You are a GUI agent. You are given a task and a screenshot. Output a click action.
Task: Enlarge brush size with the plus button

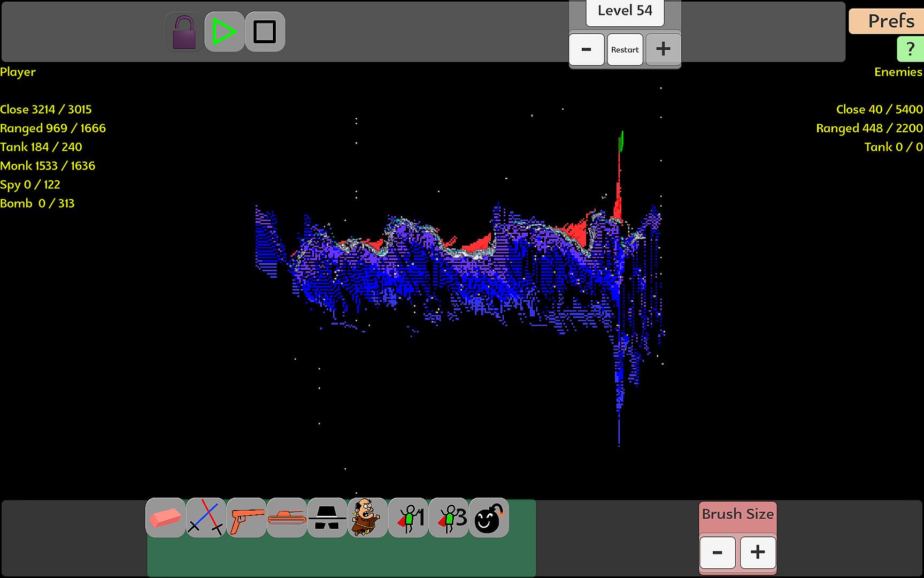pyautogui.click(x=758, y=552)
